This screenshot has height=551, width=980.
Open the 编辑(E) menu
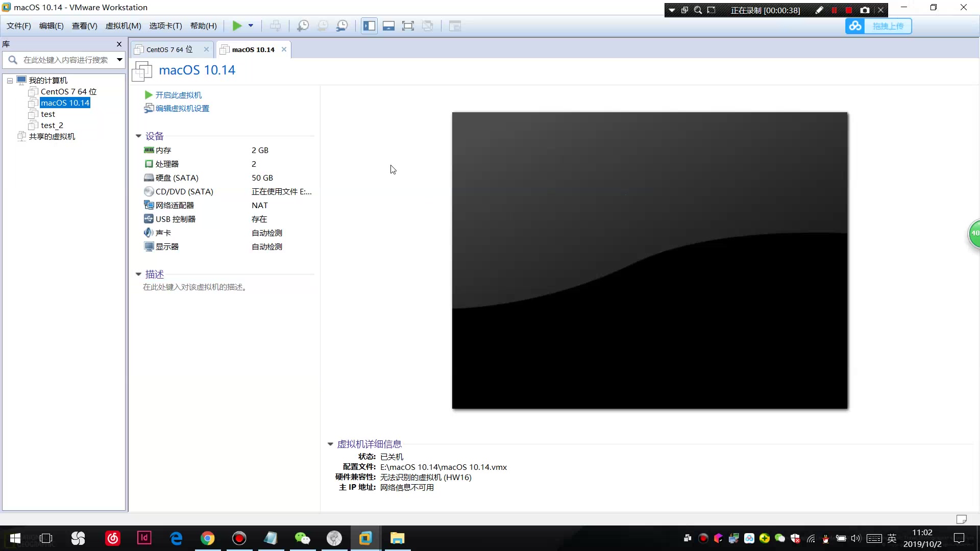click(51, 26)
